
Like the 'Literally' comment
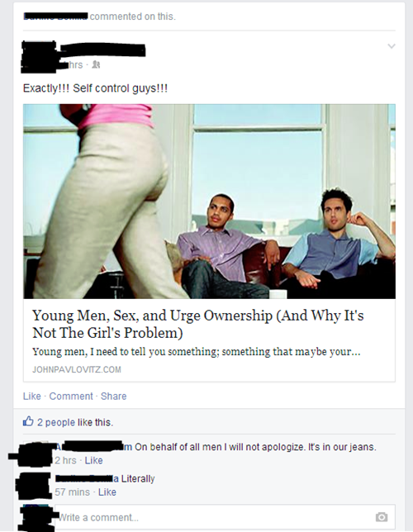click(107, 492)
